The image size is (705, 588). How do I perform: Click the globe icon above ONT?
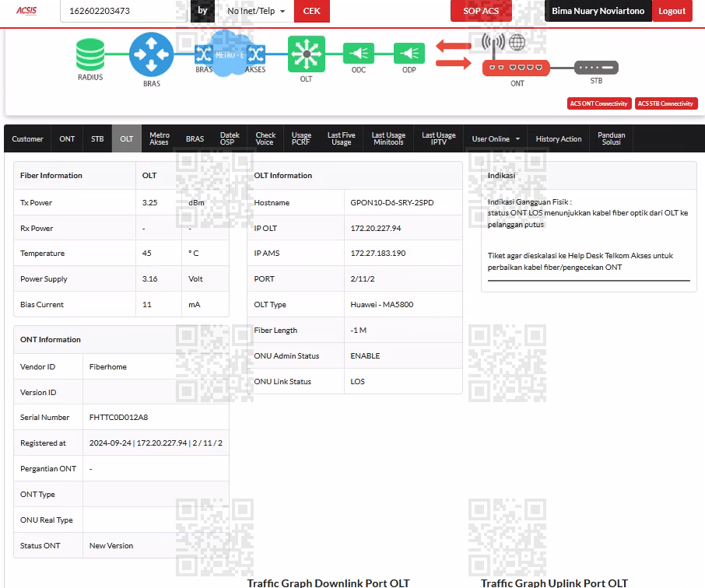(517, 42)
